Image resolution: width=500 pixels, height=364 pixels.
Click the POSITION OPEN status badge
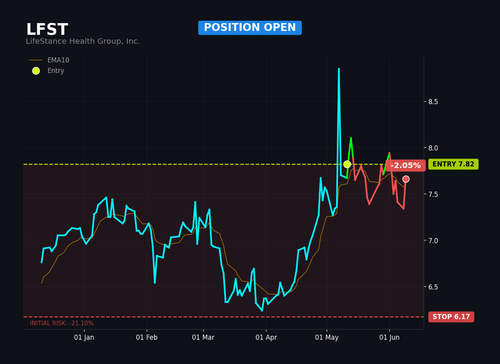pyautogui.click(x=250, y=28)
